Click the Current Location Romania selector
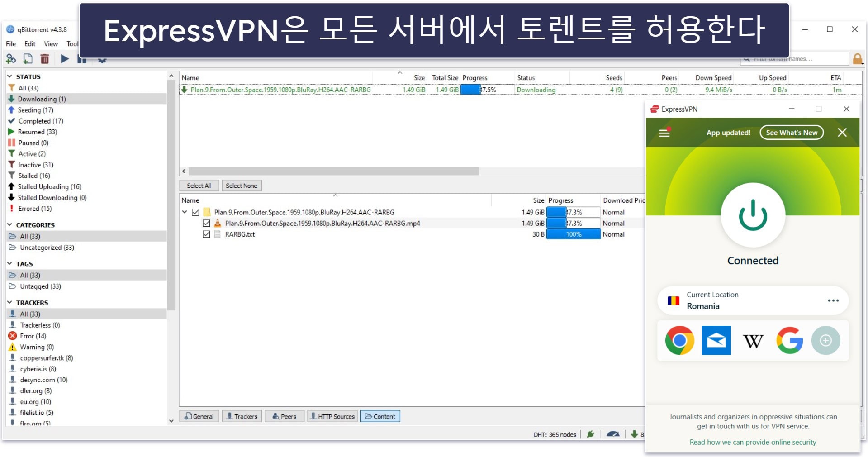Image resolution: width=868 pixels, height=457 pixels. coord(753,300)
